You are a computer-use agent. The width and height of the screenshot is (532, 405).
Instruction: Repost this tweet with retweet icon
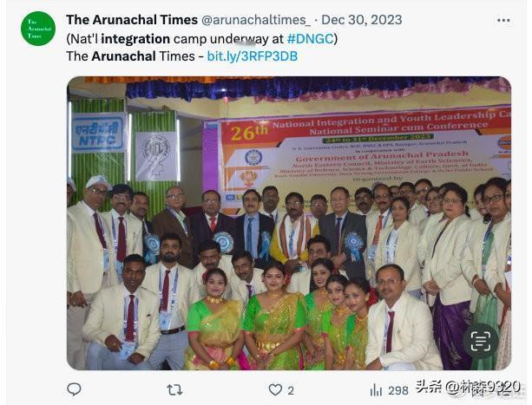(x=174, y=390)
